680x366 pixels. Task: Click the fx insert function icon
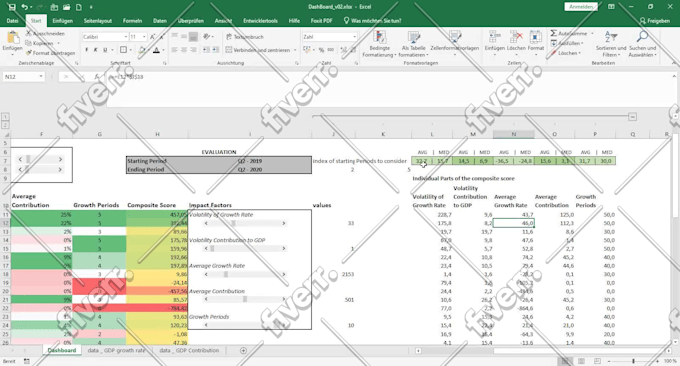click(96, 77)
